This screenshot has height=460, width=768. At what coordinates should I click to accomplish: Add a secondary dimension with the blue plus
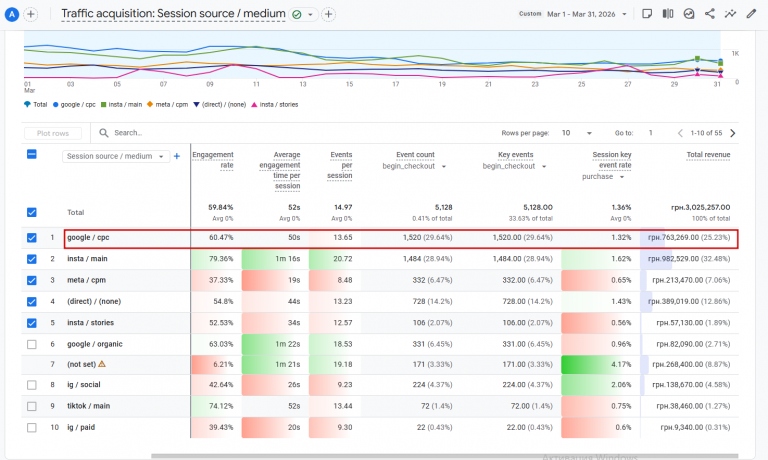177,156
